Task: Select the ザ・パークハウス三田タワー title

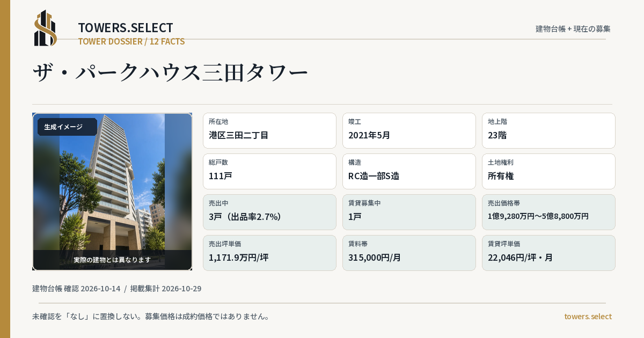Action: coord(170,73)
